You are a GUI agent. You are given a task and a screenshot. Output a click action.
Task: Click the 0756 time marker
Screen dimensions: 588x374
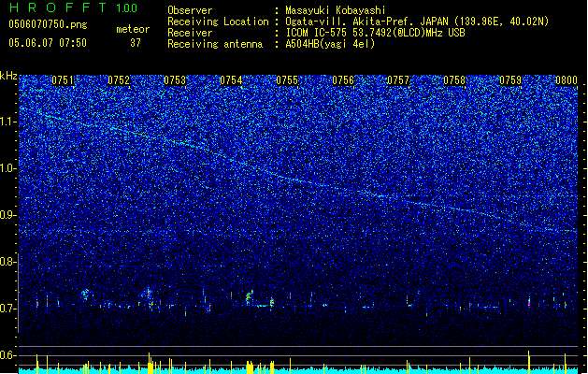343,80
